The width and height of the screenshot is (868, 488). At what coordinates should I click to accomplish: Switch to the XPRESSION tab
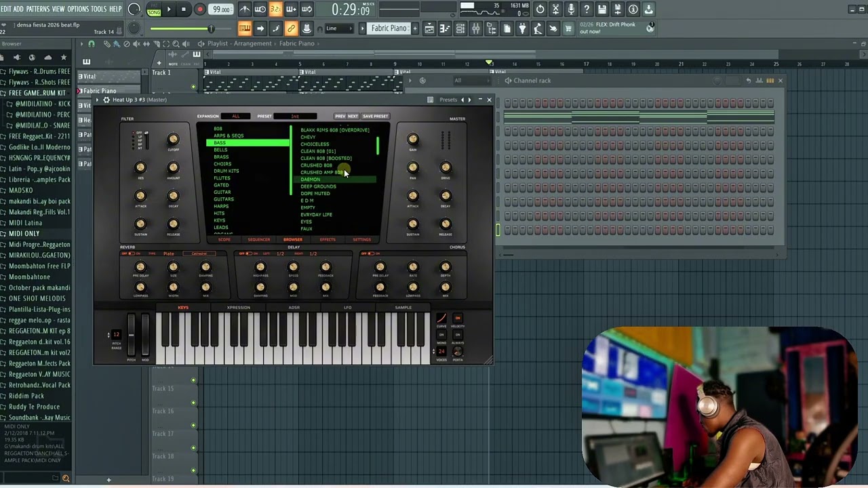[x=238, y=308]
